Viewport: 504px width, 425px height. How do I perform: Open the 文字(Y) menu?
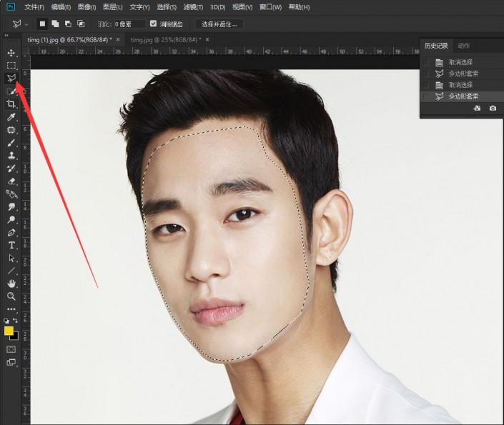[139, 7]
